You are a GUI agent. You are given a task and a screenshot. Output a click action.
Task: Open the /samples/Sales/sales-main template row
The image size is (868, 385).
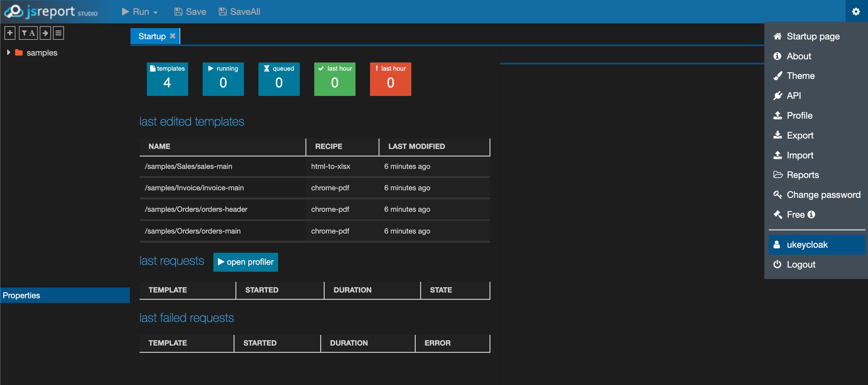click(x=315, y=166)
